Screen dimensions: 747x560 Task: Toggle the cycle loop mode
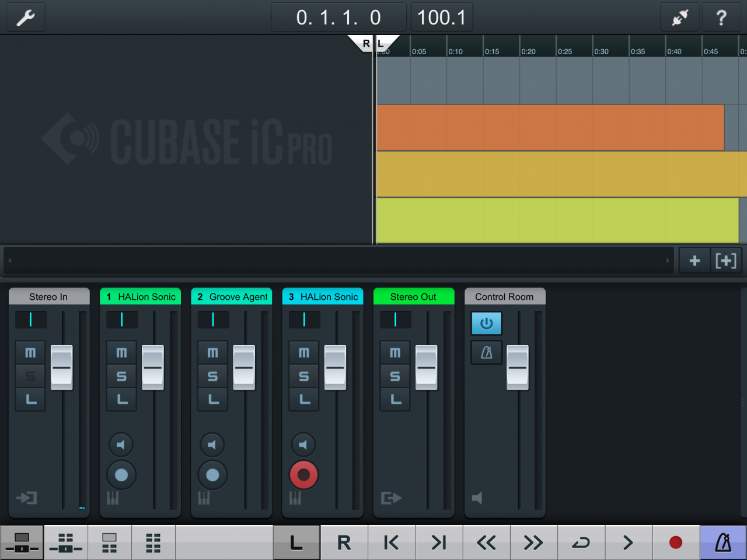581,542
